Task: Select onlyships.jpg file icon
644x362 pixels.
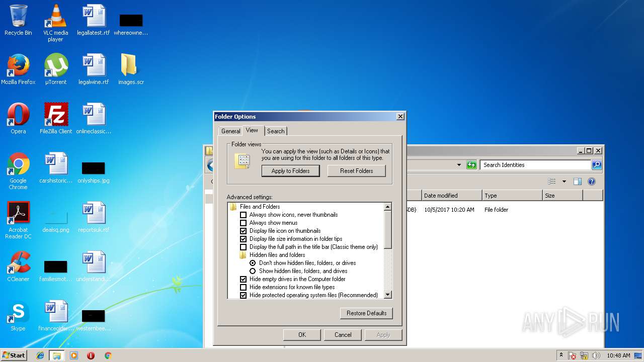Action: [x=94, y=172]
